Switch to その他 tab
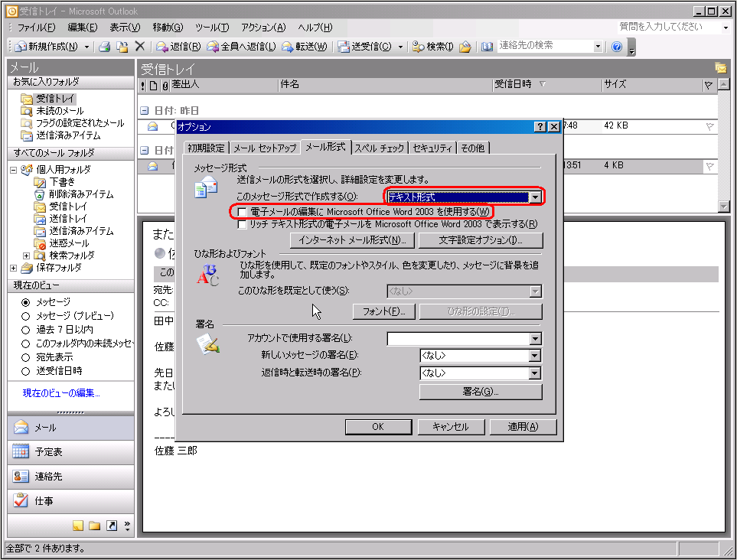Image resolution: width=737 pixels, height=560 pixels. (473, 148)
